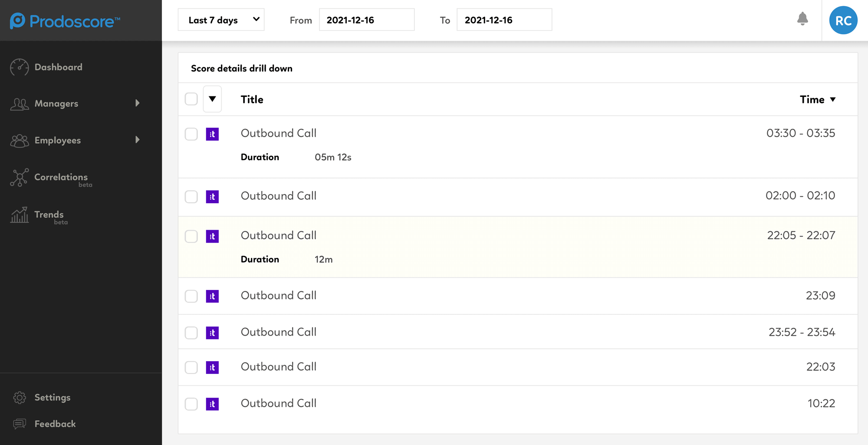Click purple call icon for 23:52 - 23:54 row
This screenshot has width=868, height=445.
(212, 333)
